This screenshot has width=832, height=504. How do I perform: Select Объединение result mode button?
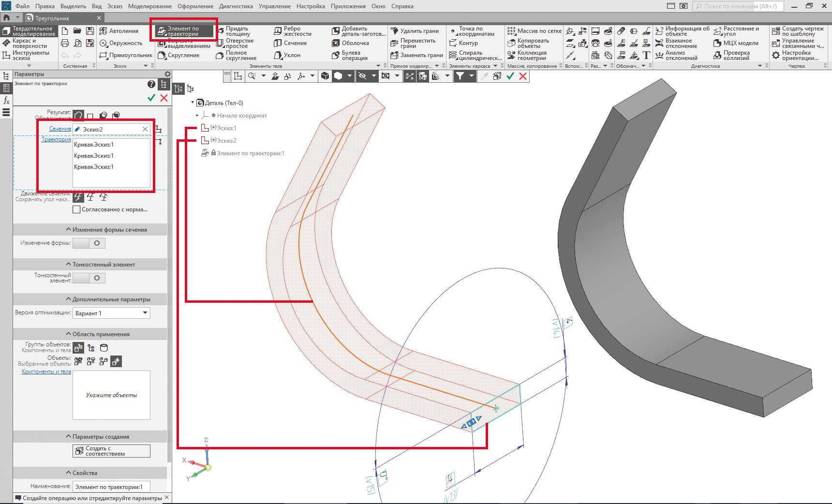pos(78,115)
